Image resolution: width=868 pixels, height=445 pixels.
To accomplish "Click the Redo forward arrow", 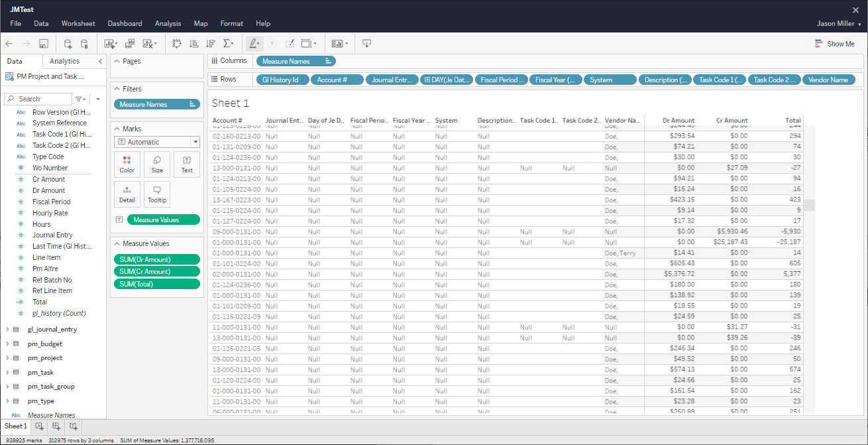I will (x=27, y=44).
